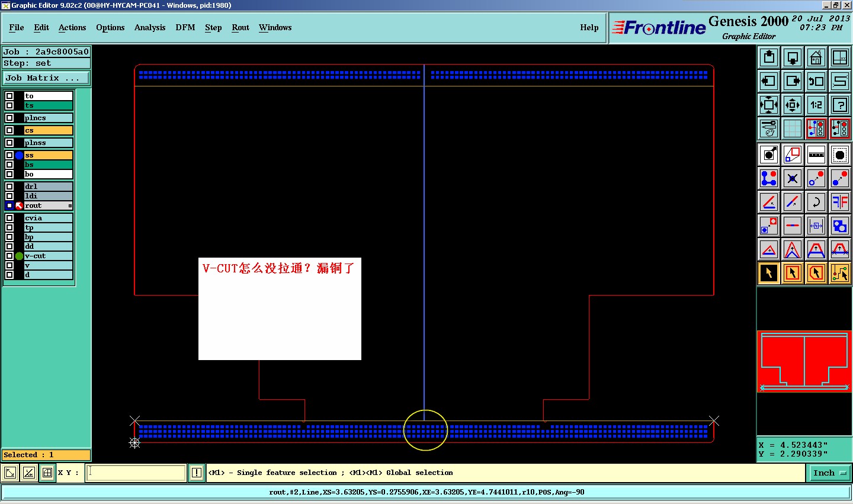
Task: Select the black arrow single-select pointer
Action: pyautogui.click(x=768, y=273)
